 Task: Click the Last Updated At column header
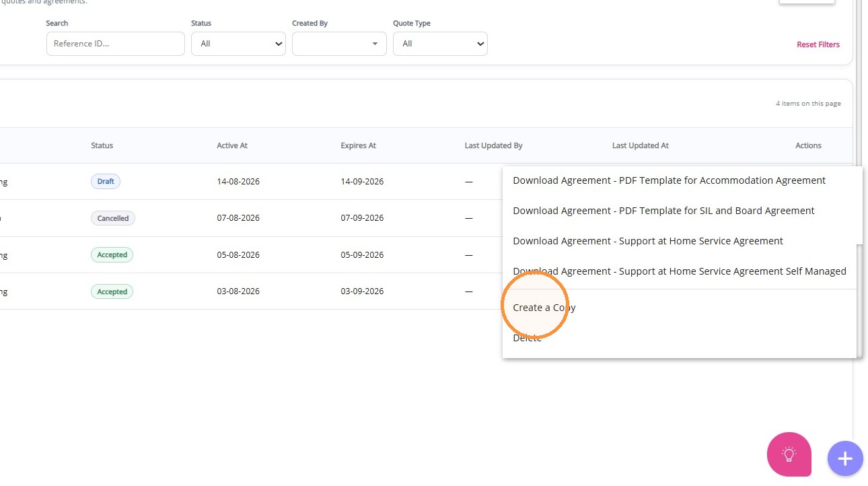tap(641, 145)
